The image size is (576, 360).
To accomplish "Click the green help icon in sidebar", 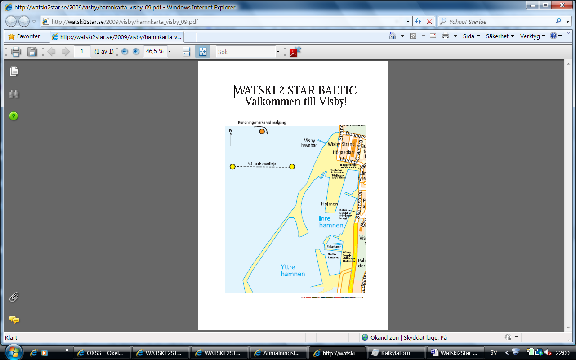I will [x=14, y=116].
